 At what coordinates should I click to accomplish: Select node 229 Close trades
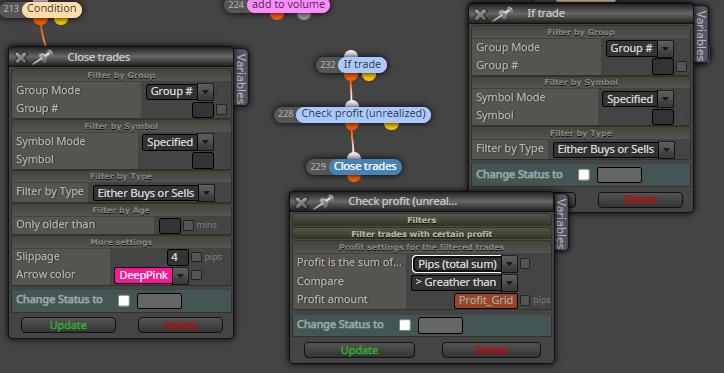tap(365, 167)
